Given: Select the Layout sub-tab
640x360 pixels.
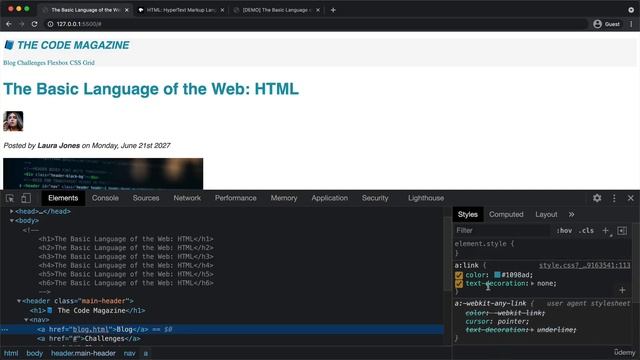Looking at the screenshot, I should click(x=546, y=214).
